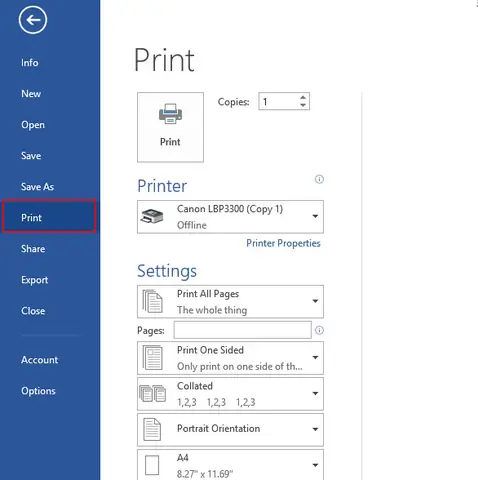
Task: Click the info icon next to Pages field
Action: coord(319,330)
